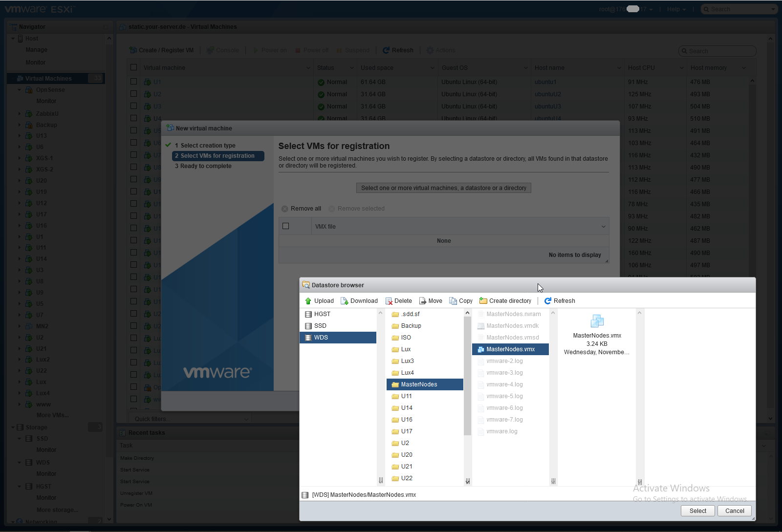Click large MasterNodes.vmx preview icon
782x532 pixels.
(597, 321)
